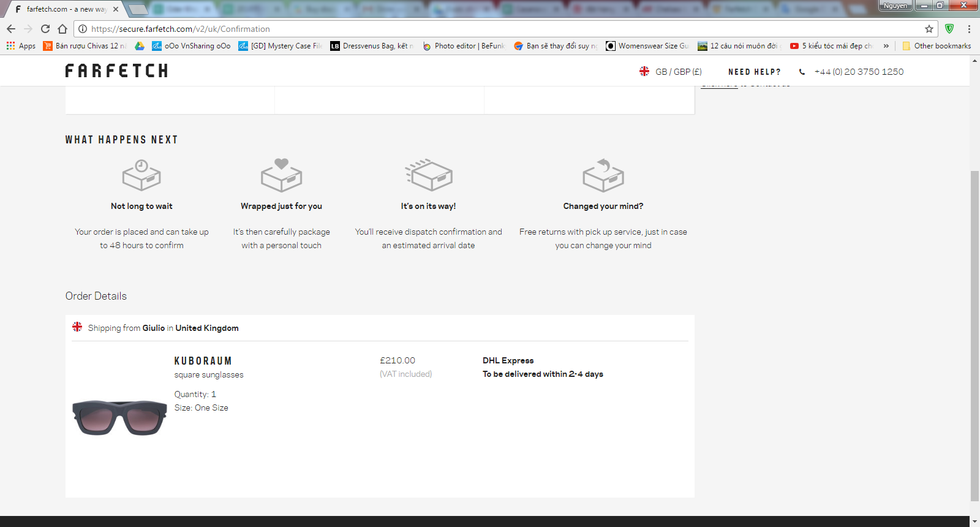
Task: Click the Kuboraum brand name
Action: coord(203,361)
